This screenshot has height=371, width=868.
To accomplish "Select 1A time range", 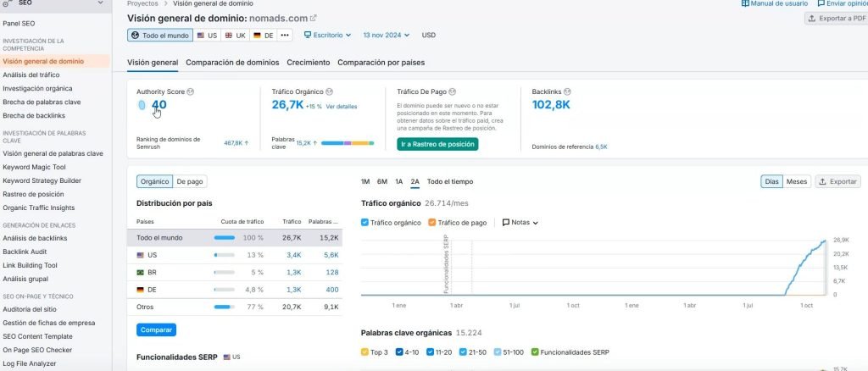I will [x=398, y=182].
